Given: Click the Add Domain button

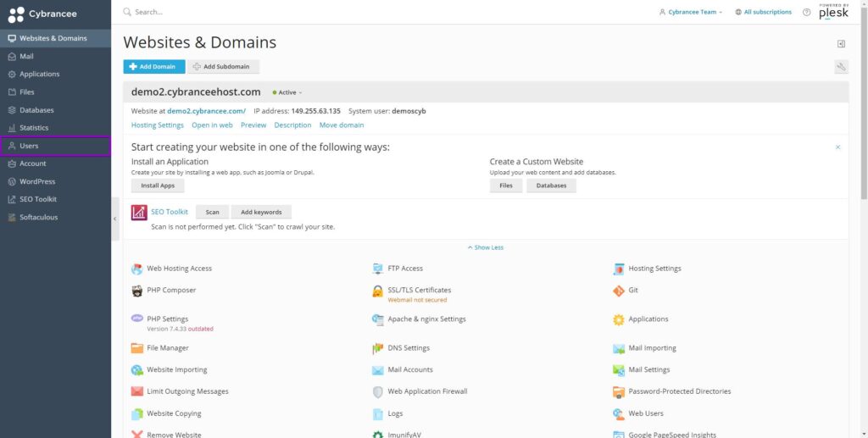Looking at the screenshot, I should pos(154,67).
